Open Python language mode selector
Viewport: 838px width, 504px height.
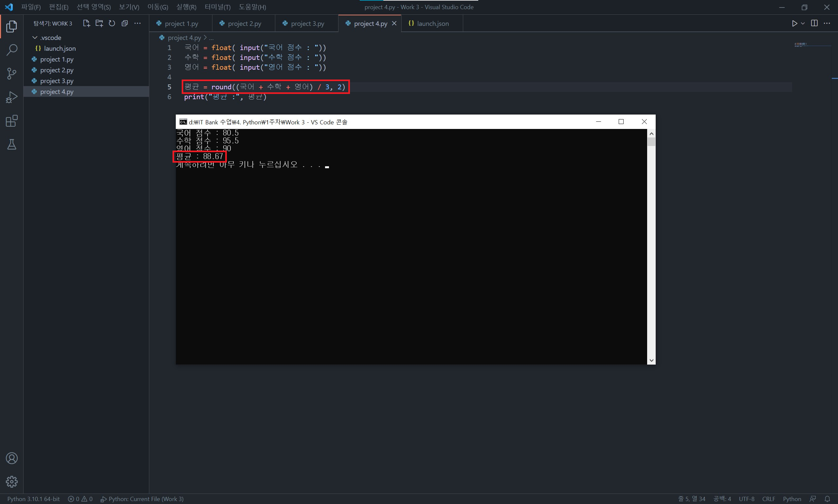pos(792,499)
